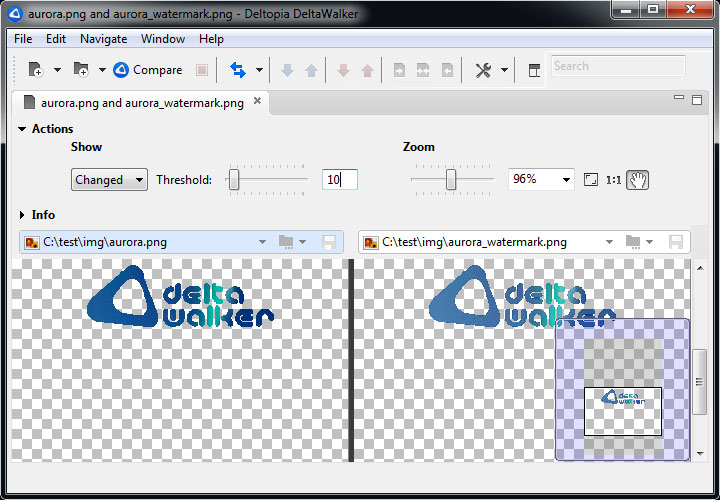
Task: Click the Zoom slider handle
Action: point(451,180)
